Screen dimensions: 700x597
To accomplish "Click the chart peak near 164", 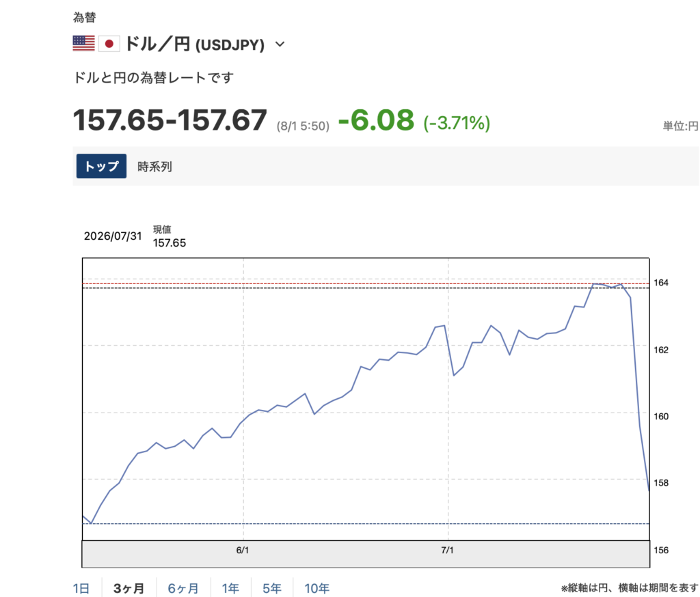I will tap(594, 283).
